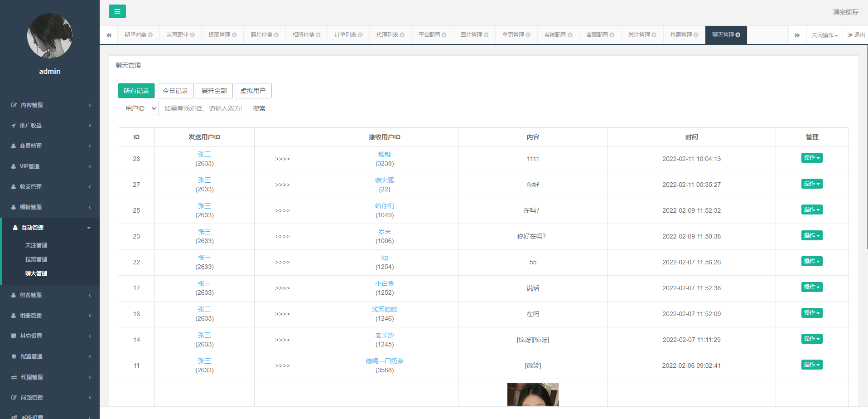Image resolution: width=868 pixels, height=419 pixels.
Task: Open the 用户ID search type dropdown
Action: pos(138,108)
